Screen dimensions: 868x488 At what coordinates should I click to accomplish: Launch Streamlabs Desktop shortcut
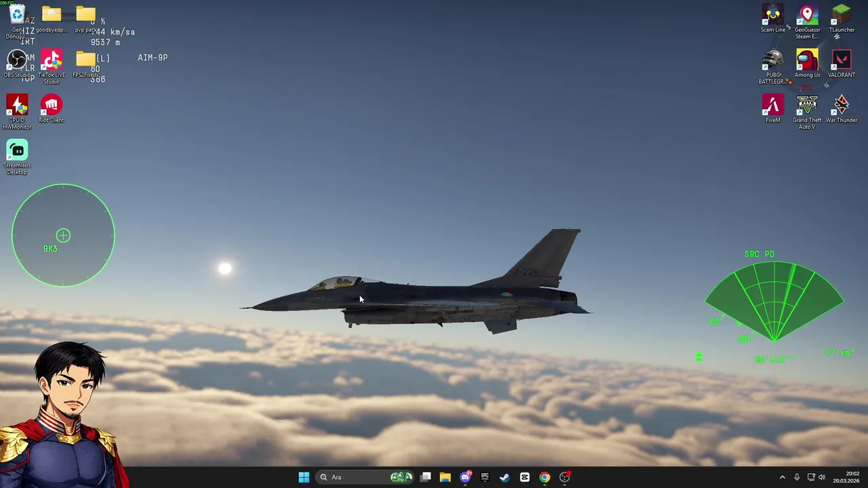coord(17,157)
